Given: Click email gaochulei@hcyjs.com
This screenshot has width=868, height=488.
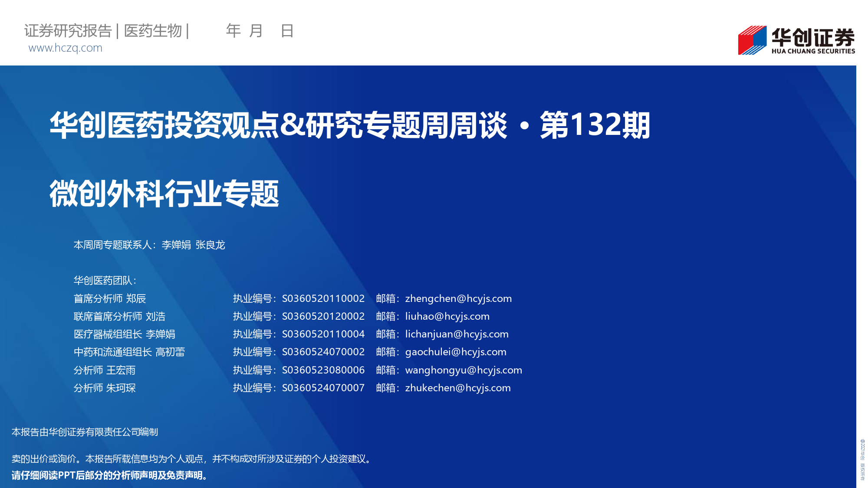Looking at the screenshot, I should tap(456, 352).
